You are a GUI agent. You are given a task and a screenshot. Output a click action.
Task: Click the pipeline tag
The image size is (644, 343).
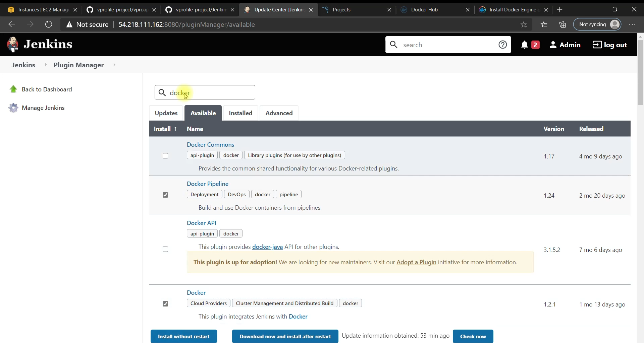pos(288,195)
